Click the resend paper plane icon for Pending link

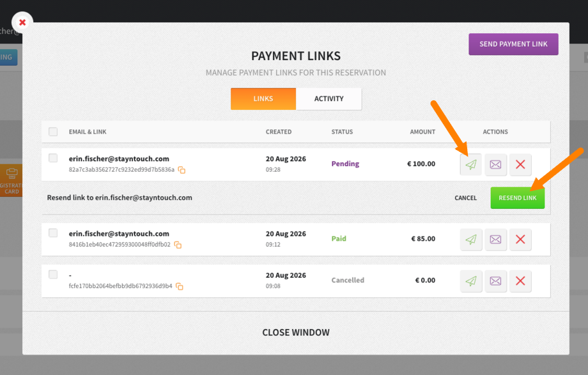pos(471,164)
